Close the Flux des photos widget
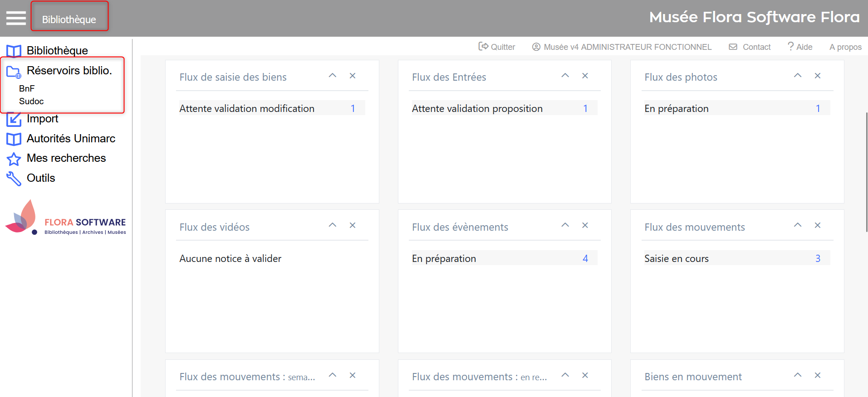Screen dimensions: 868x397 tap(817, 76)
